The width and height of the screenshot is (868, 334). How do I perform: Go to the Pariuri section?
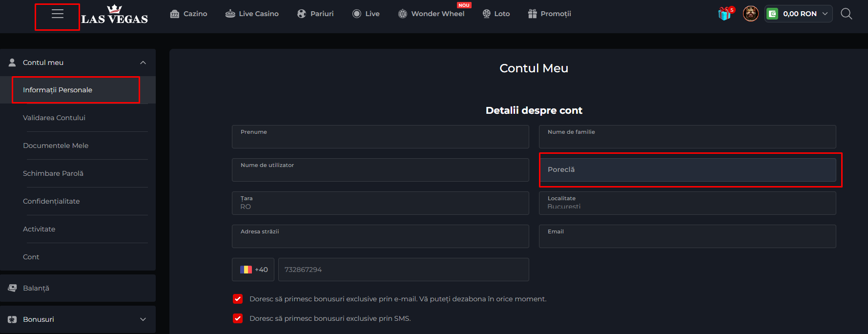coord(315,14)
